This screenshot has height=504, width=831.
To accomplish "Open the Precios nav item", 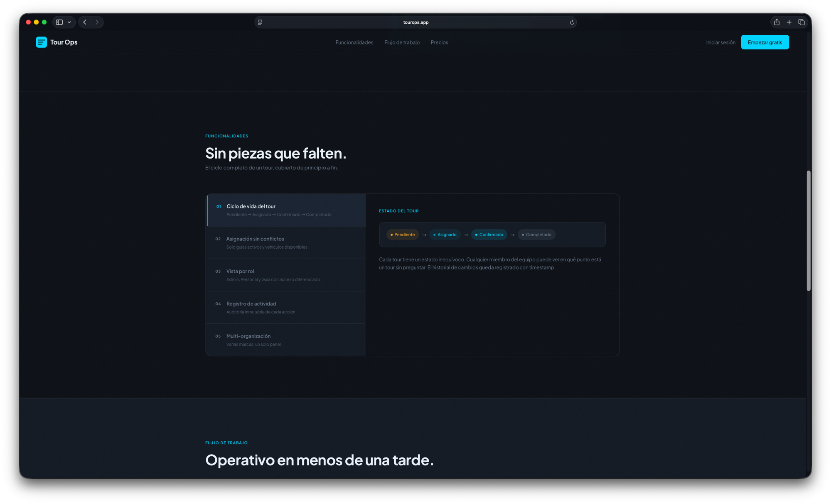I will point(439,42).
